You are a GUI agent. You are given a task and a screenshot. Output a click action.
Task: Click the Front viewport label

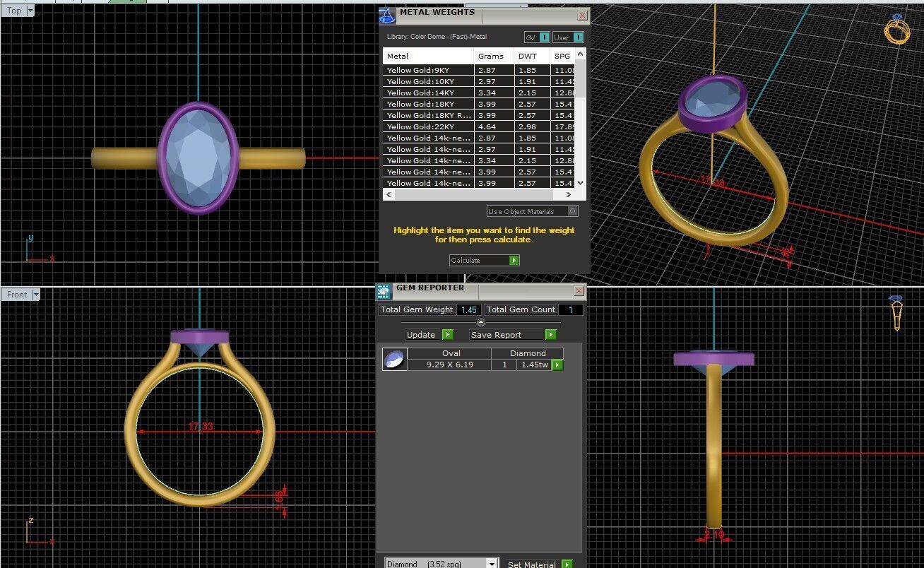pyautogui.click(x=17, y=295)
